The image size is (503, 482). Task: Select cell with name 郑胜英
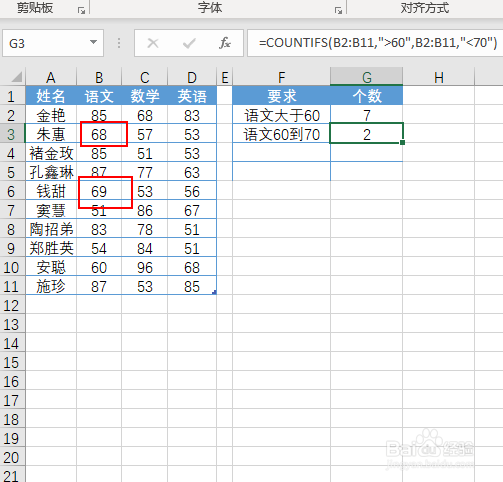(x=51, y=248)
